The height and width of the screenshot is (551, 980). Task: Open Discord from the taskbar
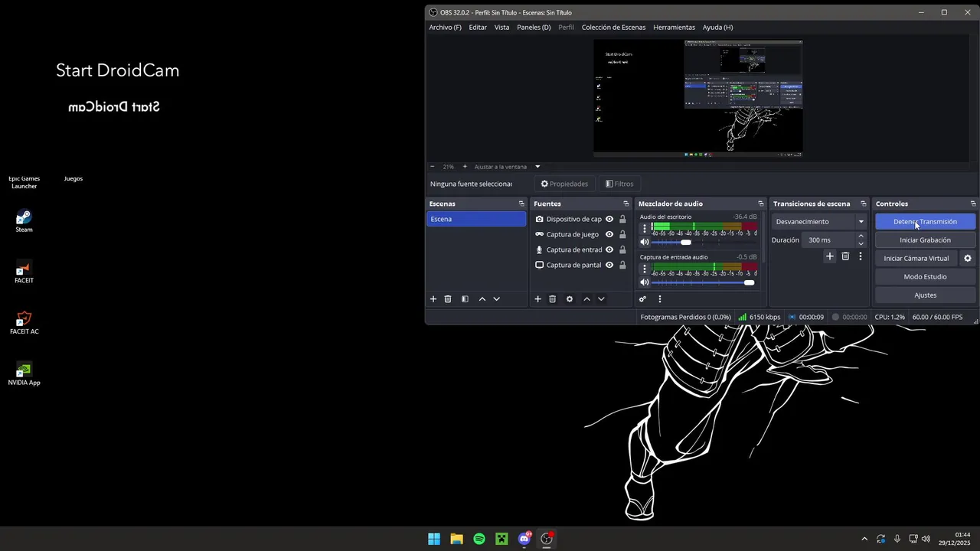(x=524, y=539)
